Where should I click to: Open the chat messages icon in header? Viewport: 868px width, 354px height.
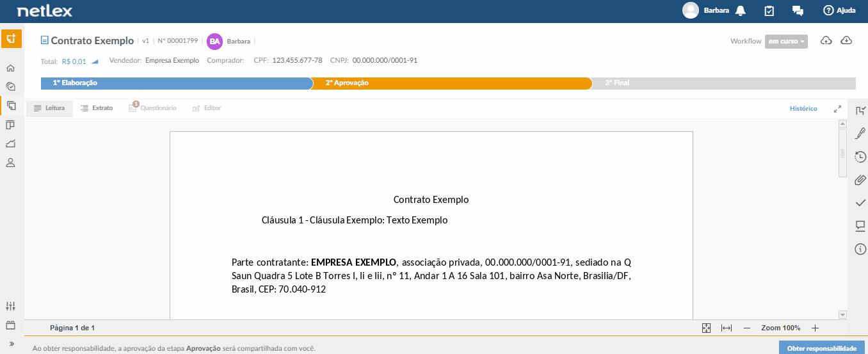click(798, 10)
